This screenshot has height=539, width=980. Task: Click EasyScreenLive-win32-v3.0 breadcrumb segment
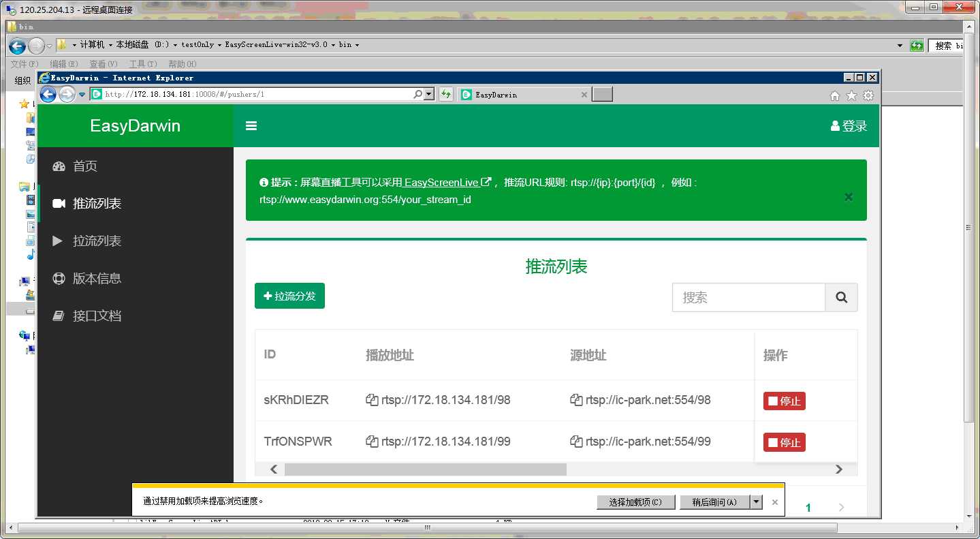[x=276, y=45]
